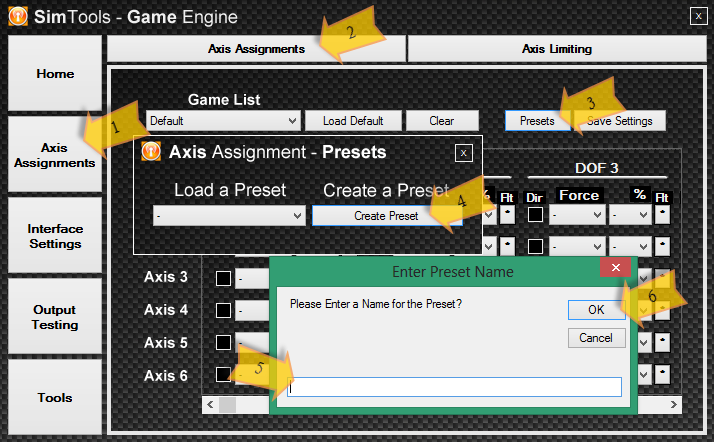Click the orange logo in Presets dialog title
This screenshot has height=442, width=714.
[151, 151]
